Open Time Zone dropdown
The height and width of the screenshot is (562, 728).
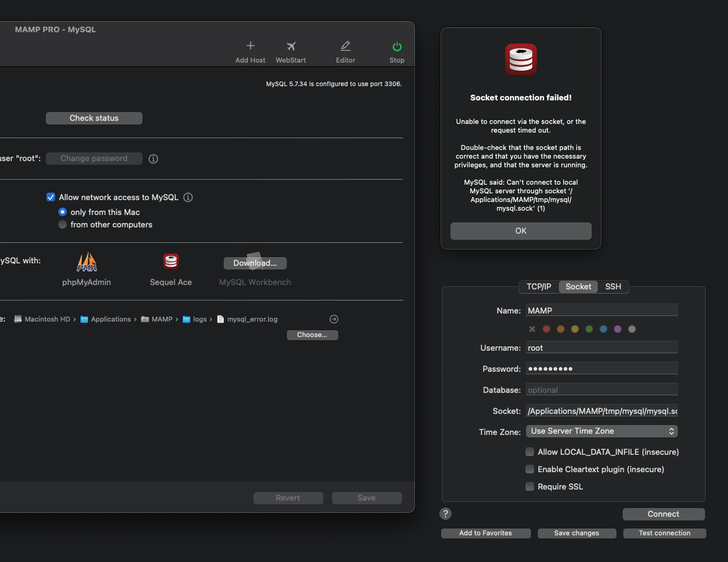602,431
